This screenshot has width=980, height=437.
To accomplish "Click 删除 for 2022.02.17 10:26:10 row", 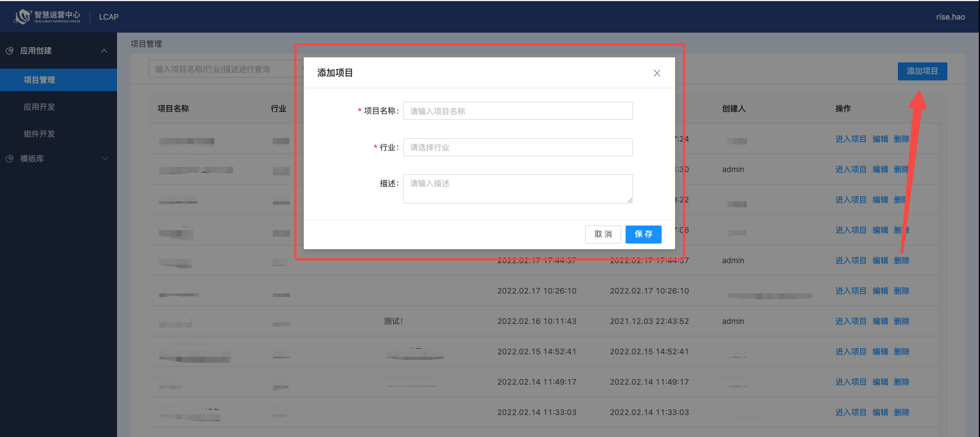I will point(902,291).
